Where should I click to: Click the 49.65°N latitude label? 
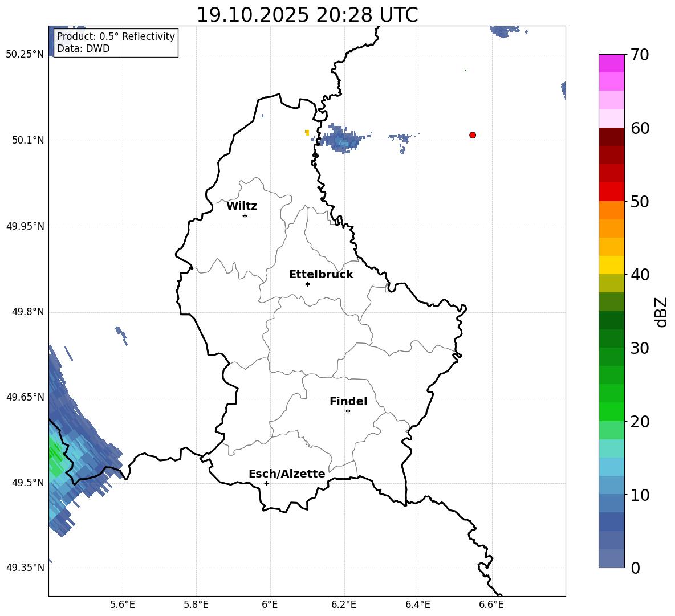(25, 397)
